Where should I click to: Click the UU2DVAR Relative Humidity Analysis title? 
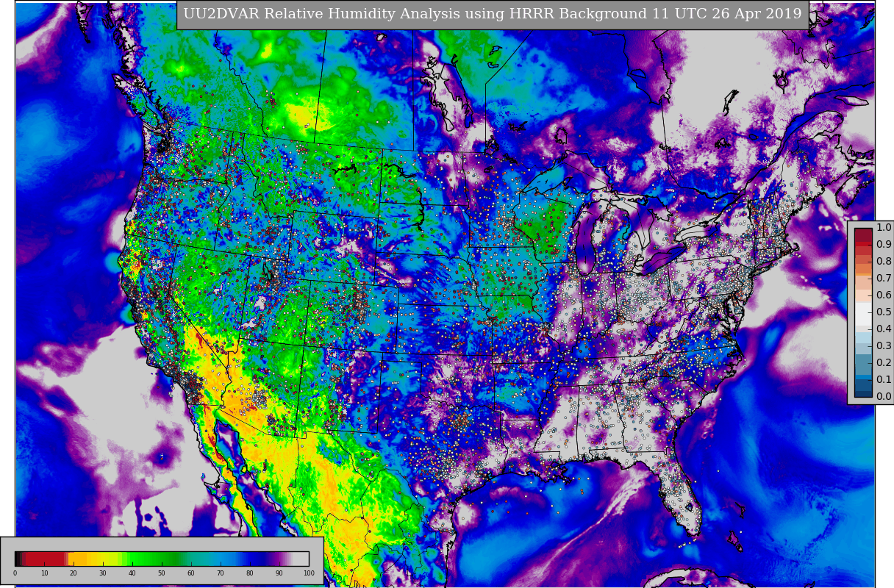(x=493, y=14)
